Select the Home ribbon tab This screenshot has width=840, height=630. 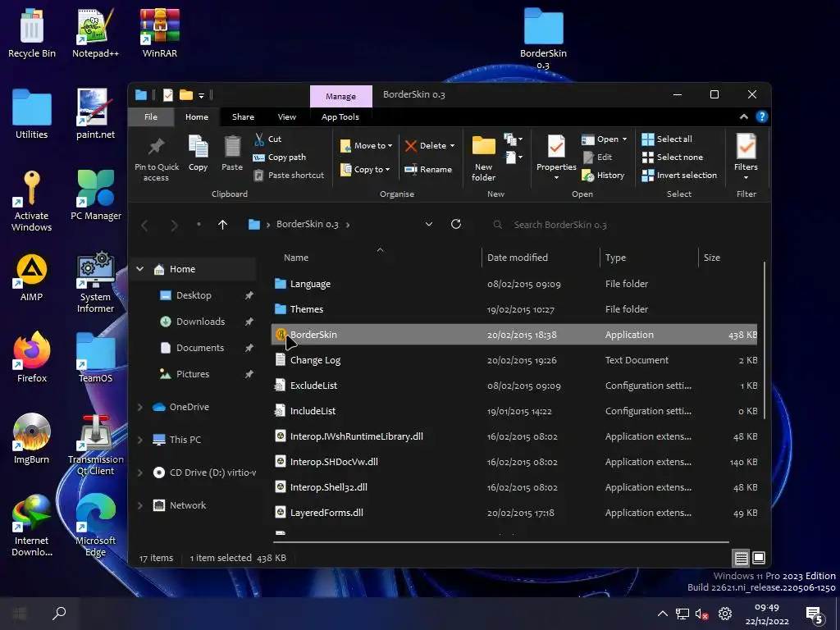point(197,116)
